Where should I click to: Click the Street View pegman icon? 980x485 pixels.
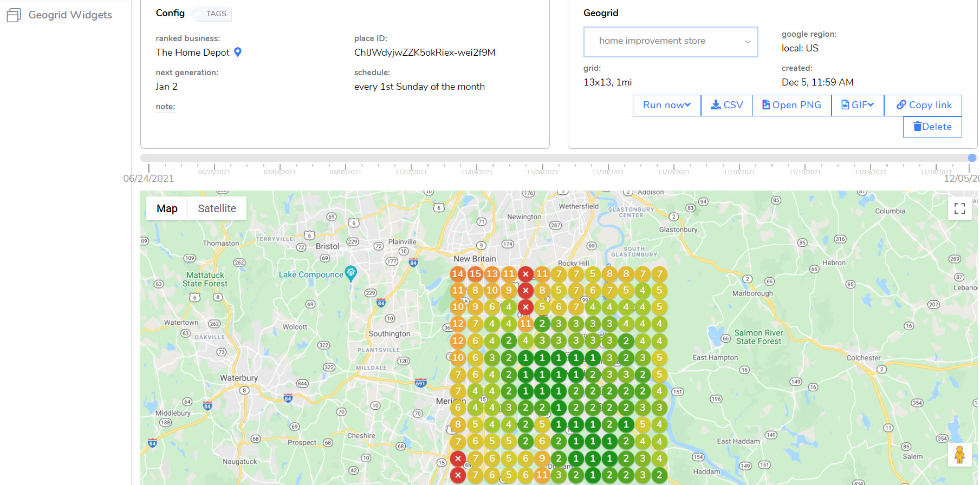click(959, 455)
